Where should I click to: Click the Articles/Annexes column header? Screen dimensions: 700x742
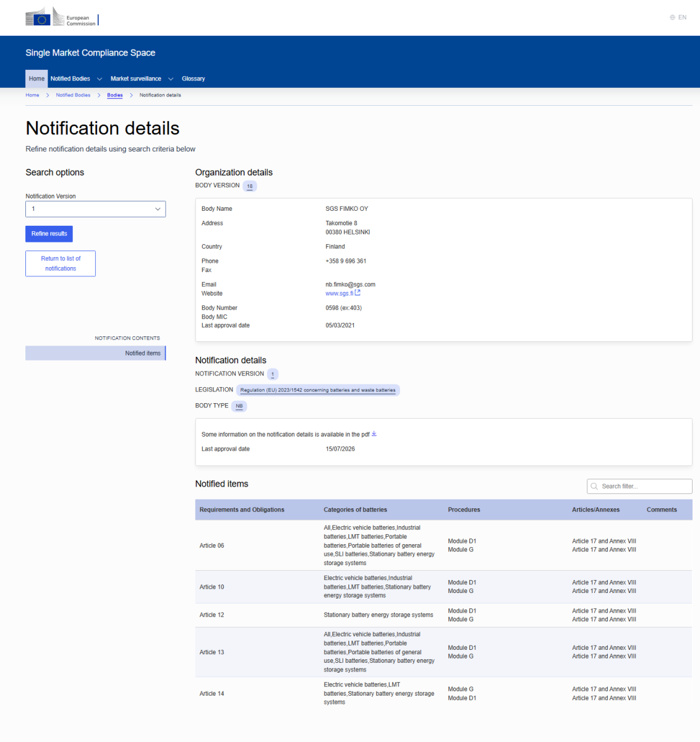click(595, 510)
